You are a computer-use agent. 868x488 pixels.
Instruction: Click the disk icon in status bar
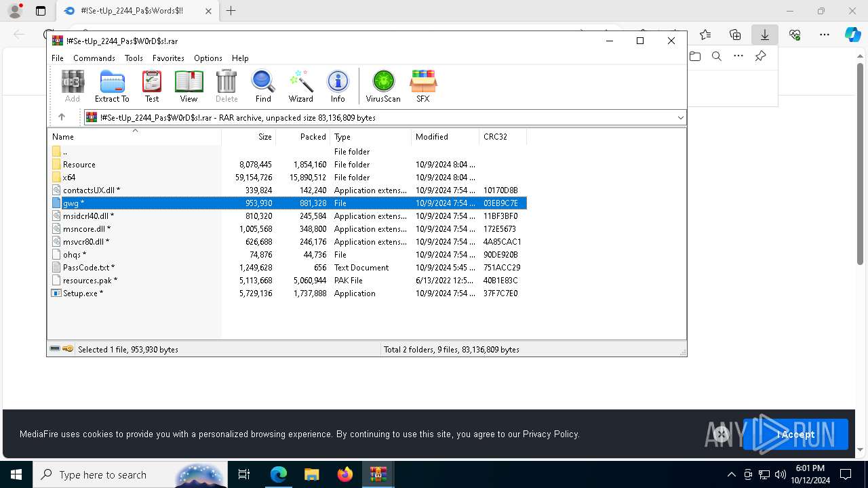[x=55, y=349]
